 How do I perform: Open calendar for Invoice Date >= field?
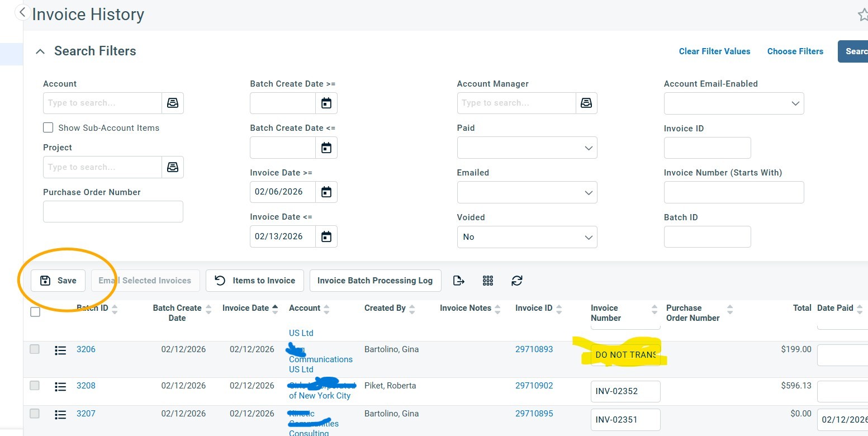point(326,192)
